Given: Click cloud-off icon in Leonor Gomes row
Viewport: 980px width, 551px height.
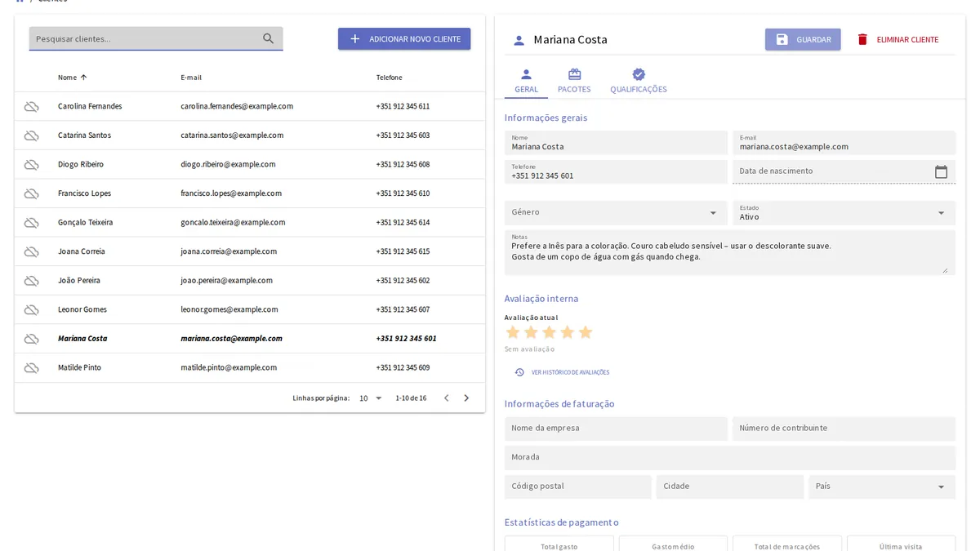Looking at the screenshot, I should coord(31,310).
